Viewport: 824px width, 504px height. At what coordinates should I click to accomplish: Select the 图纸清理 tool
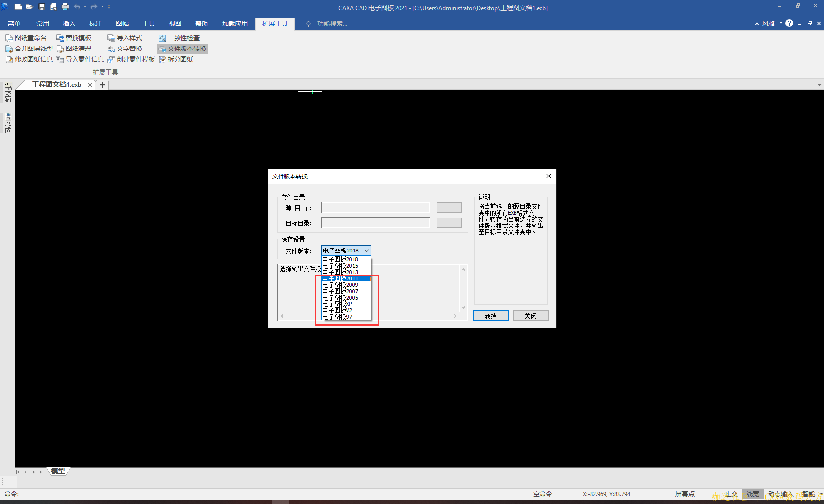click(x=74, y=49)
